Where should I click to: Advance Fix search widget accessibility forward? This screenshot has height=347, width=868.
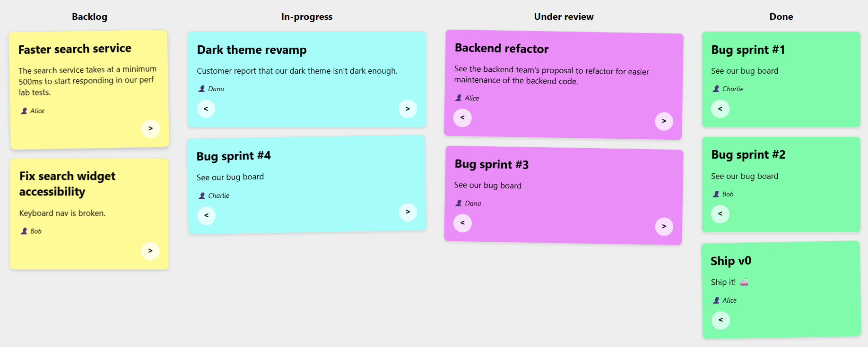150,251
